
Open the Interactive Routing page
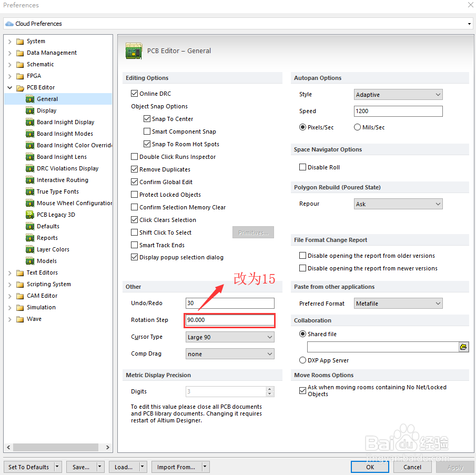[x=62, y=180]
